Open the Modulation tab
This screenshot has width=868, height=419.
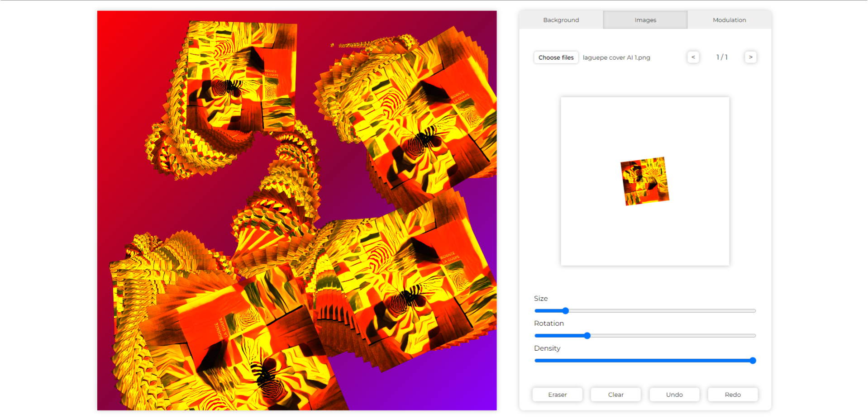pyautogui.click(x=729, y=20)
